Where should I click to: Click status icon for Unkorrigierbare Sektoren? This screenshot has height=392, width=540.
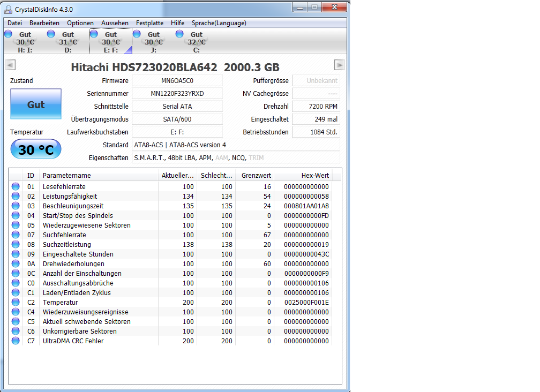tap(16, 331)
